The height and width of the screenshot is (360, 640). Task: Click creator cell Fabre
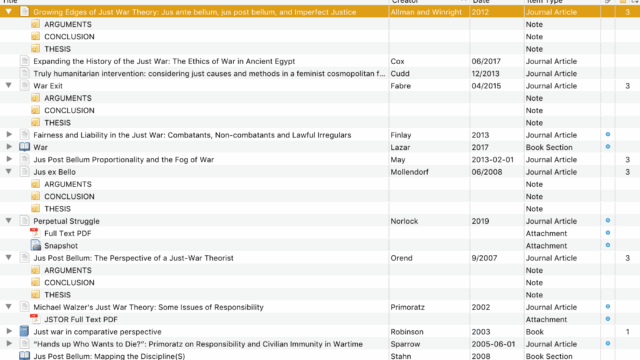pyautogui.click(x=401, y=86)
